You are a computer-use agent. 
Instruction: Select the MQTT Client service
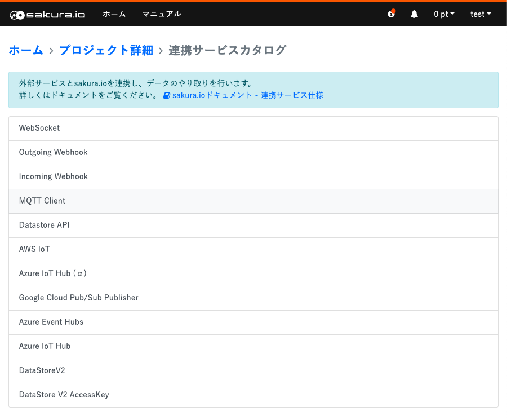click(x=253, y=201)
